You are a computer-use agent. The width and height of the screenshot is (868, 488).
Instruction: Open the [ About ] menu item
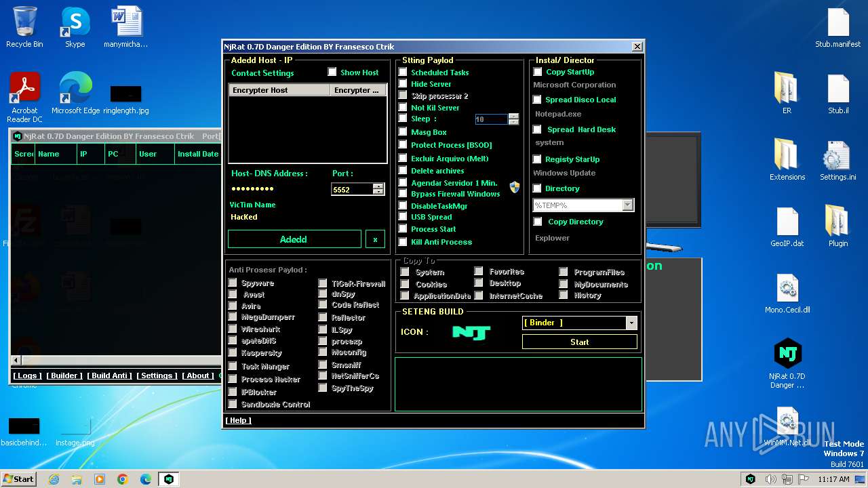click(199, 375)
